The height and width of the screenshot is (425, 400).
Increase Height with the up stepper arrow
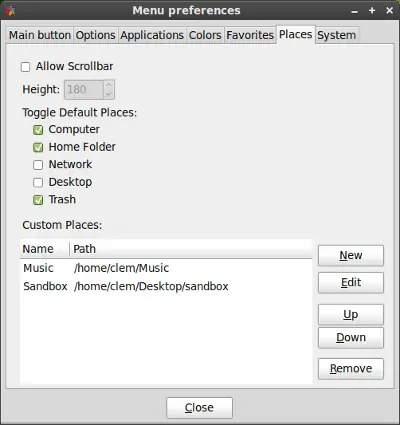point(109,85)
